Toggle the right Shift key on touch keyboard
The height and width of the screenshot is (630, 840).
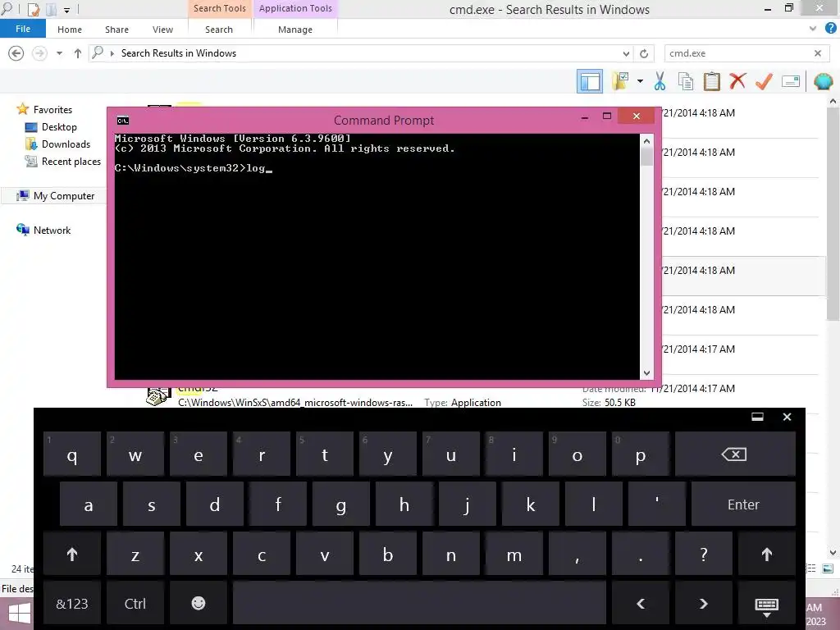pyautogui.click(x=767, y=555)
